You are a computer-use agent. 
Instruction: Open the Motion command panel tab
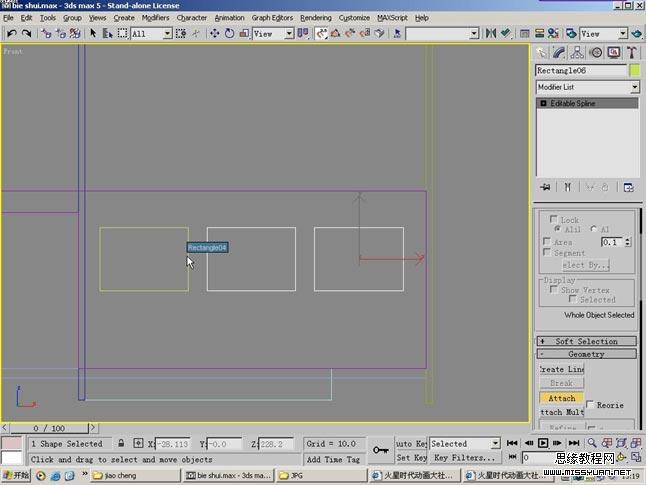(x=596, y=53)
